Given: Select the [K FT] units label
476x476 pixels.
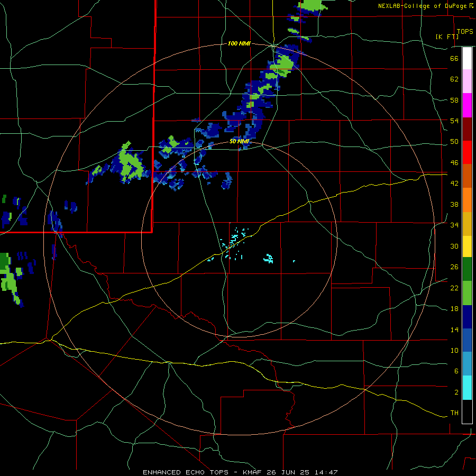Looking at the screenshot, I should pyautogui.click(x=447, y=36).
